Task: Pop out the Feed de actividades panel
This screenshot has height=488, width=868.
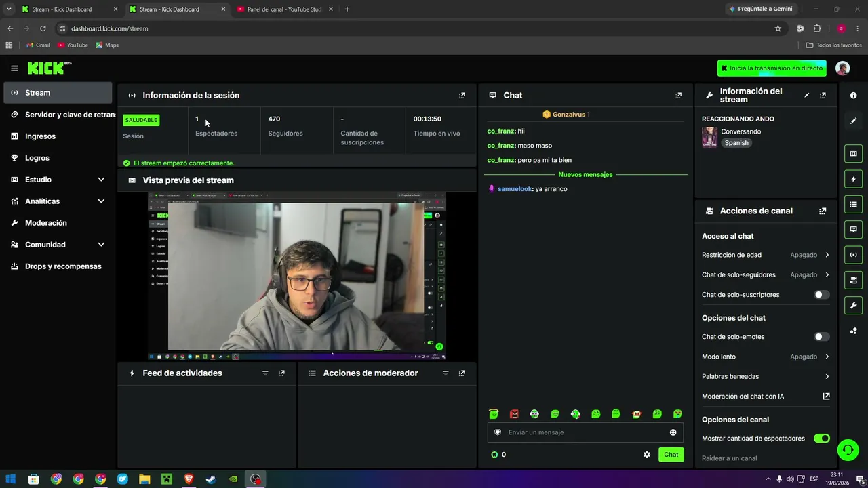Action: 281,373
